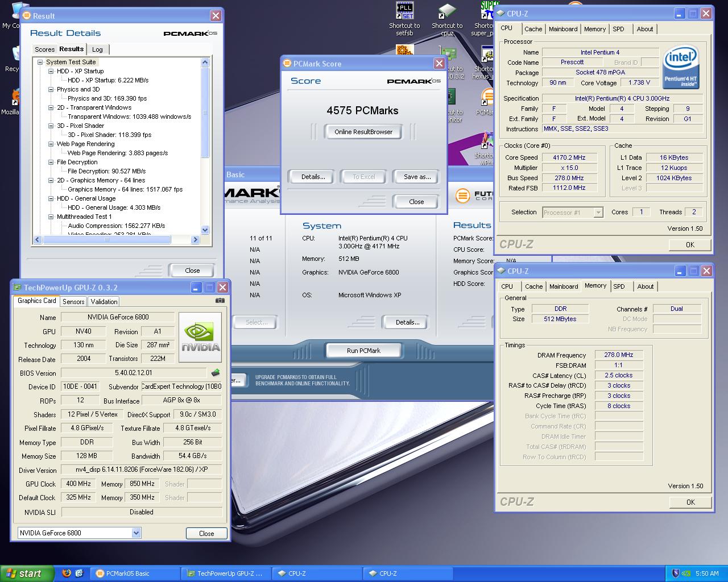Screen dimensions: 728x582
Task: Click the results tree scroll right arrow
Action: point(195,240)
